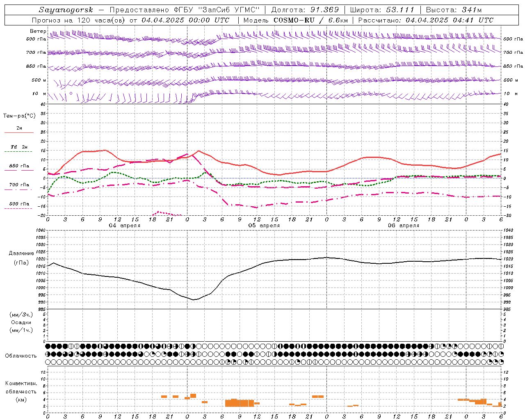Click the black pressure curve at its minimum
This screenshot has height=420, width=525.
[x=194, y=299]
